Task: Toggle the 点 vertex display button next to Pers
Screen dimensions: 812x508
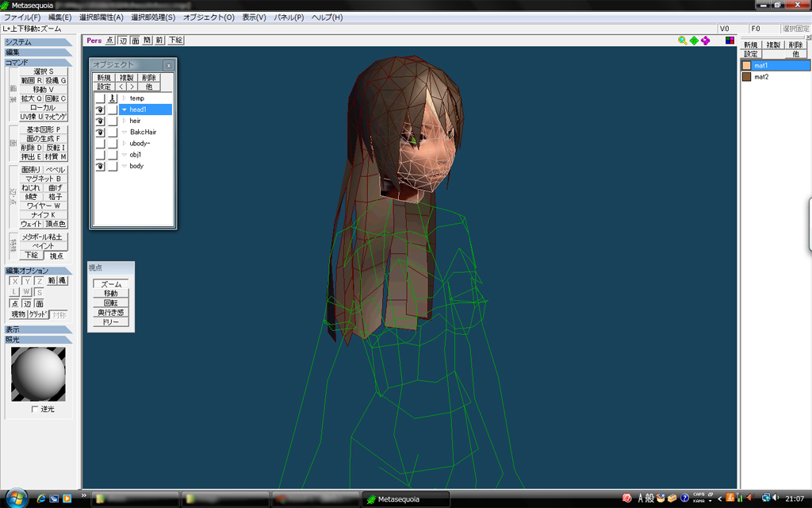Action: click(x=109, y=40)
